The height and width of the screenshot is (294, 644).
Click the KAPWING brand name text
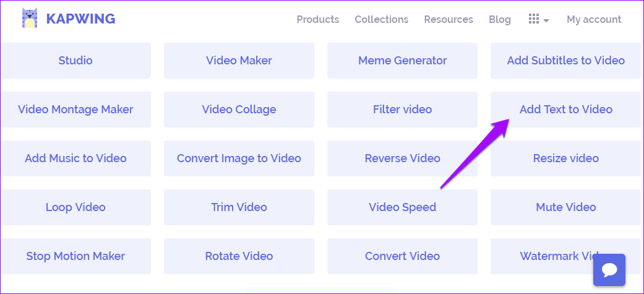pyautogui.click(x=80, y=19)
